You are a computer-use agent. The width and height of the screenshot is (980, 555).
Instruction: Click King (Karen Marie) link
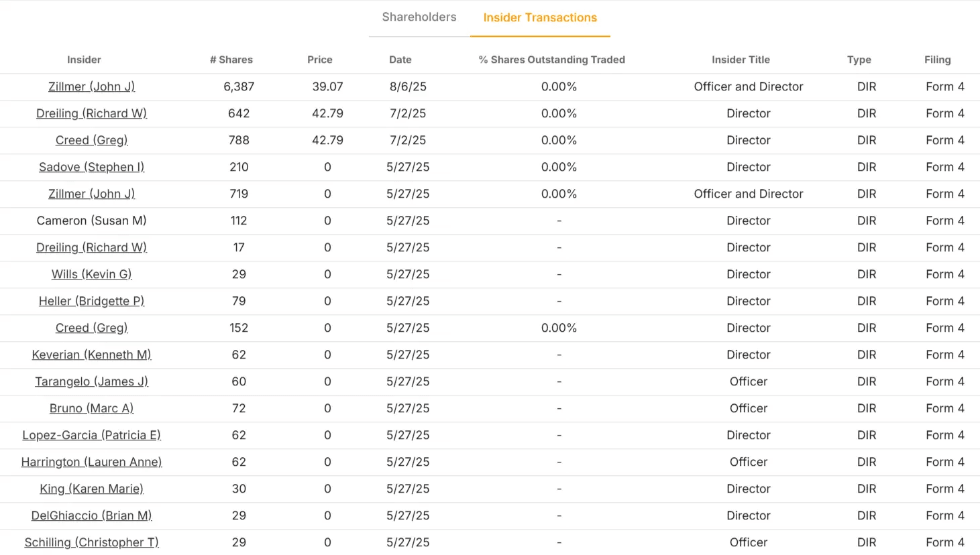91,489
